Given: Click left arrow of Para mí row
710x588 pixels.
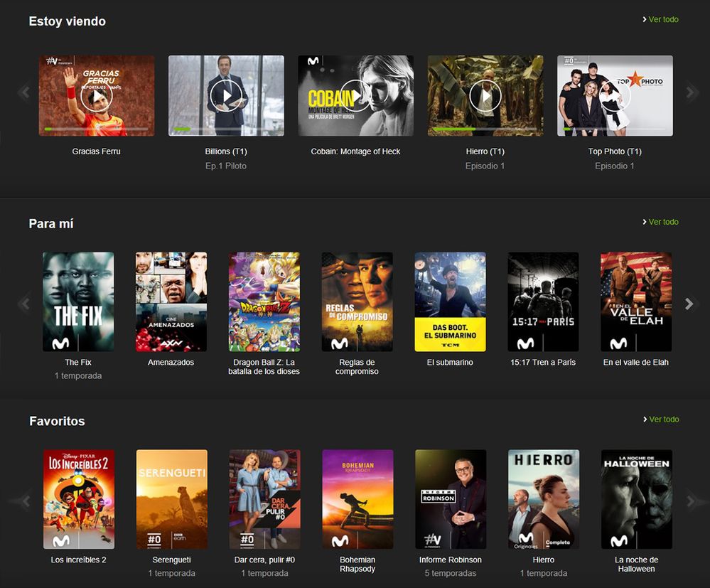Looking at the screenshot, I should pos(24,304).
